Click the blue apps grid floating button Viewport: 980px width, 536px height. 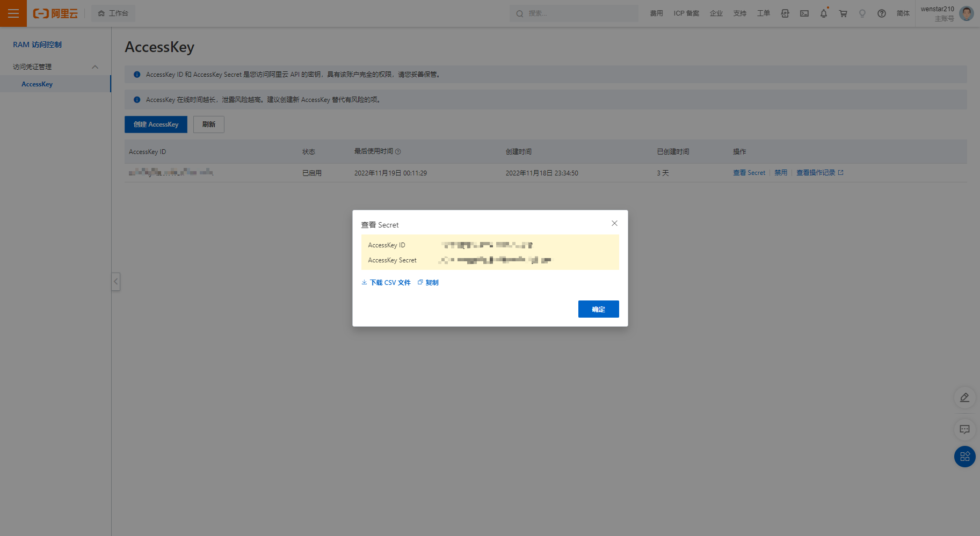coord(964,457)
